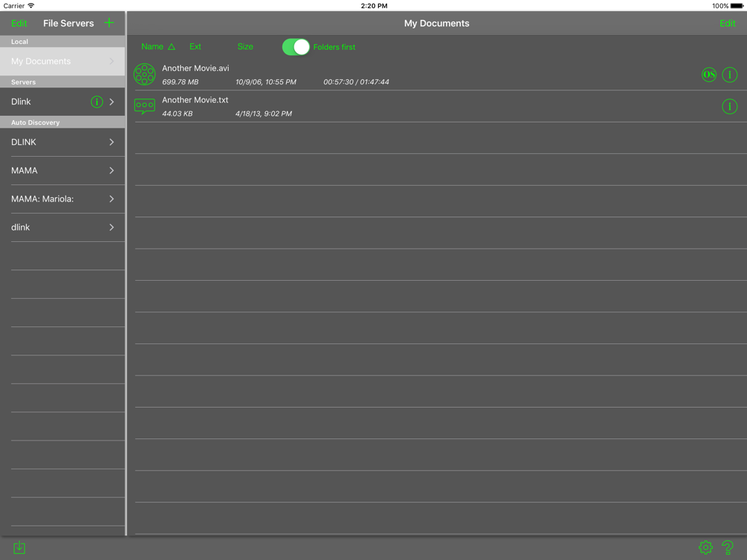This screenshot has width=747, height=560.
Task: Select lowercase dlink entry
Action: coord(63,228)
